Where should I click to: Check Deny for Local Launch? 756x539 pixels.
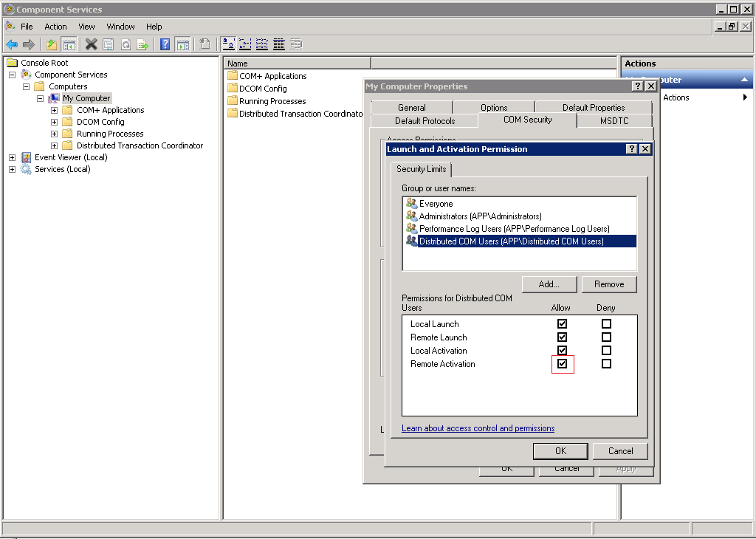click(x=606, y=324)
